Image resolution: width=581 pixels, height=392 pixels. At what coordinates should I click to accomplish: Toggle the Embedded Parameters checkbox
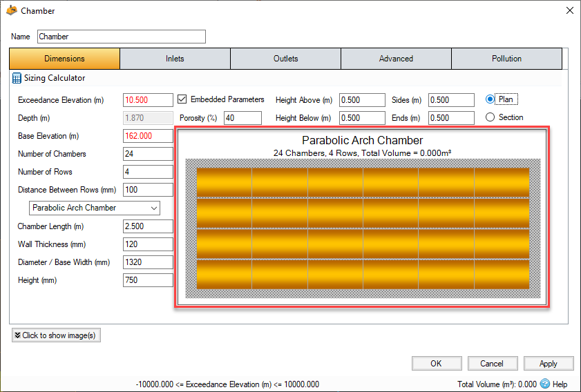(182, 99)
